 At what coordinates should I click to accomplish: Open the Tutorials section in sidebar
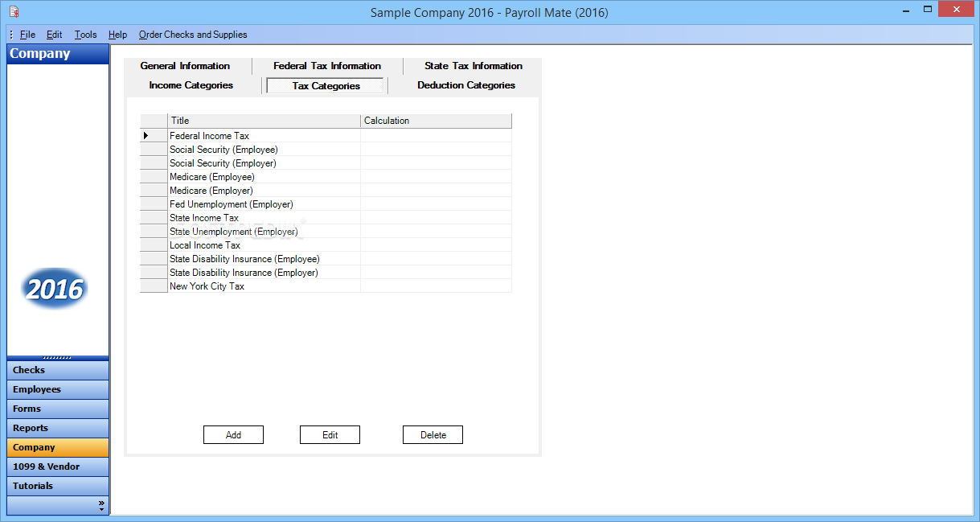coord(58,486)
